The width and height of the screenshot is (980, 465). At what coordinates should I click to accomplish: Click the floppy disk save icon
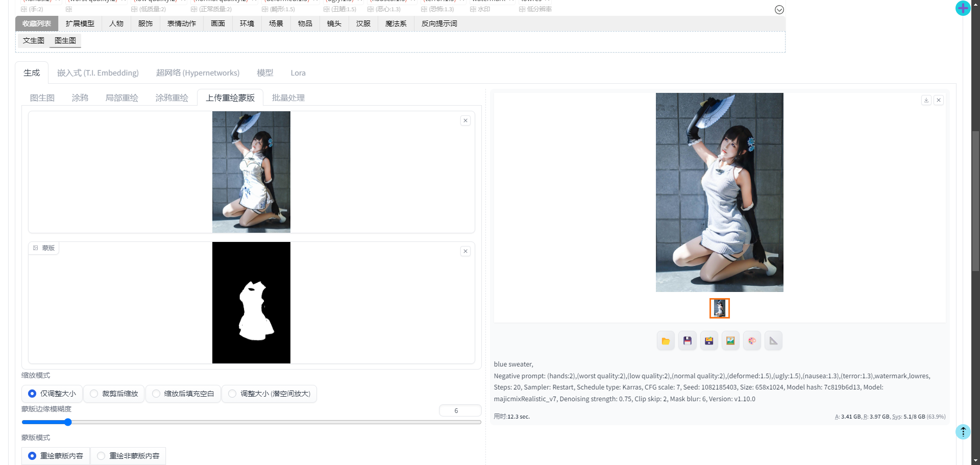point(688,341)
